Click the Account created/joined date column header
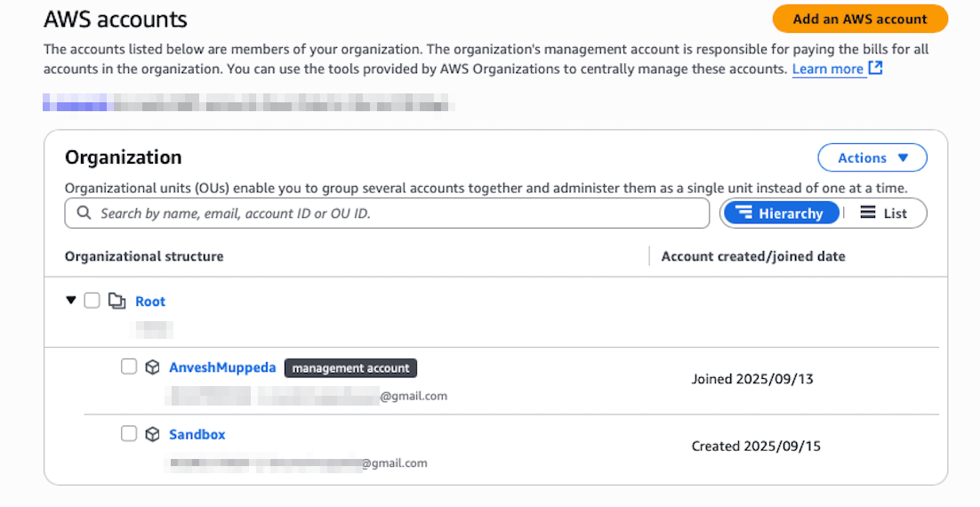The height and width of the screenshot is (507, 980). click(753, 256)
